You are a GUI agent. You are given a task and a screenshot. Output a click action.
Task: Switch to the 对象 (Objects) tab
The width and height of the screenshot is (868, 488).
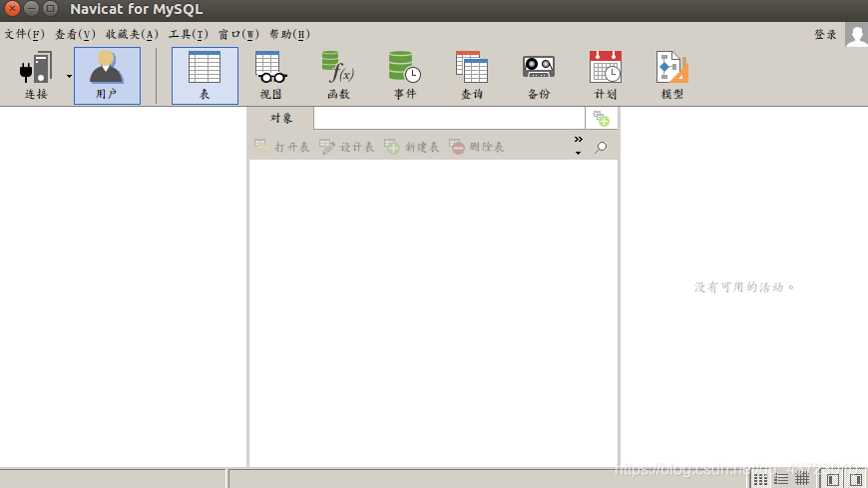(x=281, y=118)
